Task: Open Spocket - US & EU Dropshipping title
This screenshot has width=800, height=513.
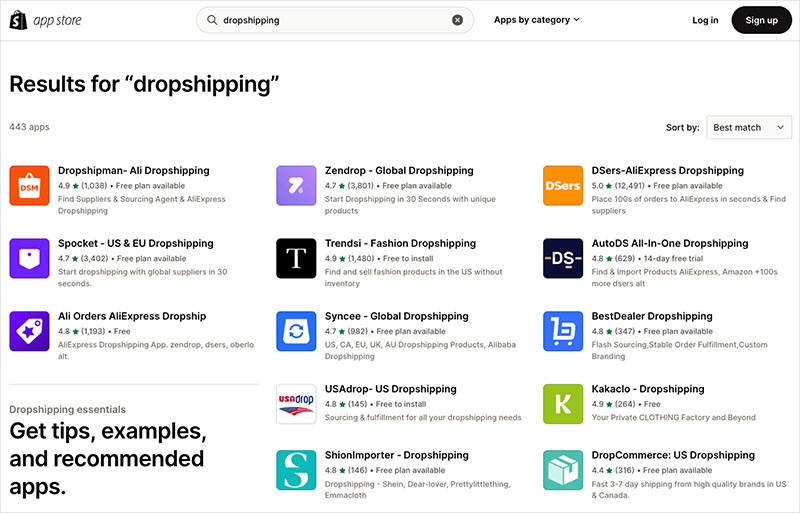Action: [136, 243]
